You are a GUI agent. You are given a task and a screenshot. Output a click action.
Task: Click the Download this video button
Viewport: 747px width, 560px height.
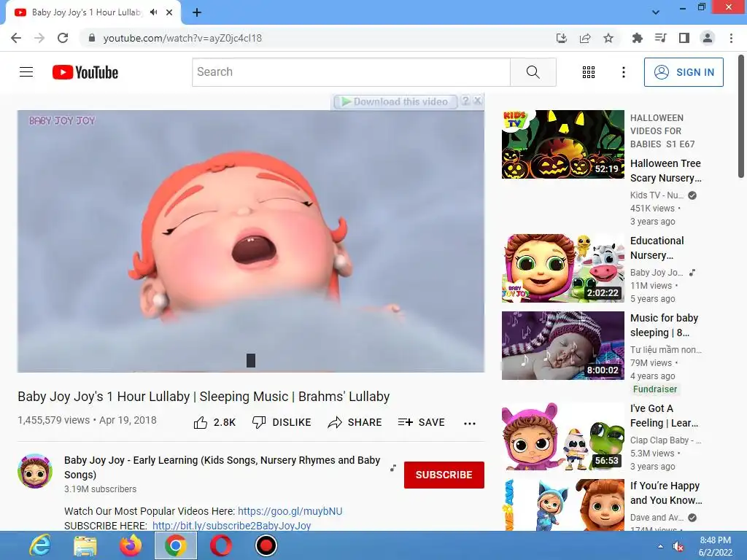[395, 101]
